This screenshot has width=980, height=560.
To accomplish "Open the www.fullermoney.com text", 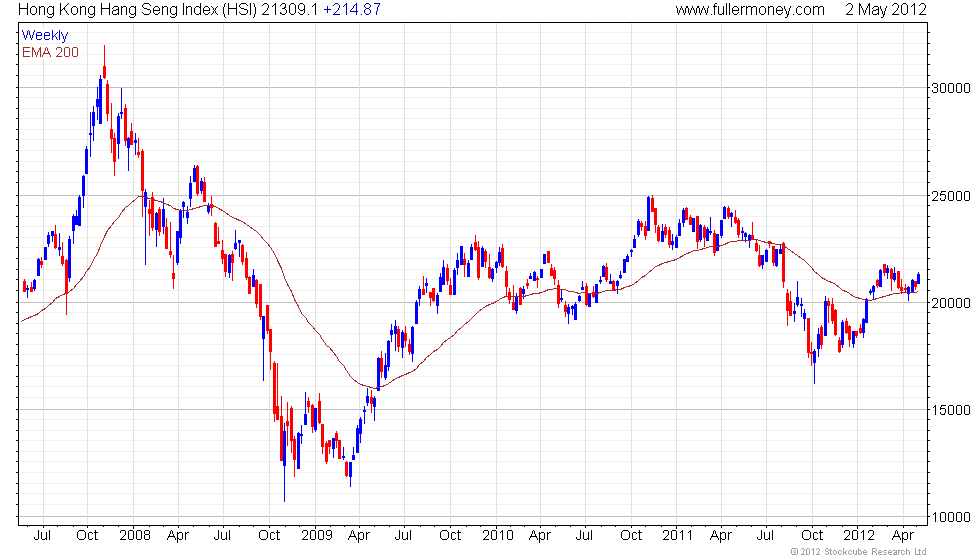I will pos(750,9).
